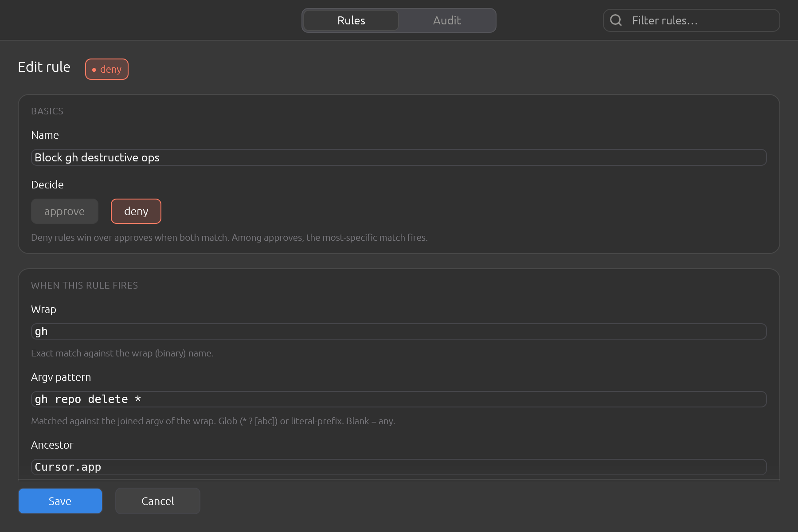Click the Name field with Block gh destructive ops
Image resolution: width=798 pixels, height=532 pixels.
(x=399, y=157)
